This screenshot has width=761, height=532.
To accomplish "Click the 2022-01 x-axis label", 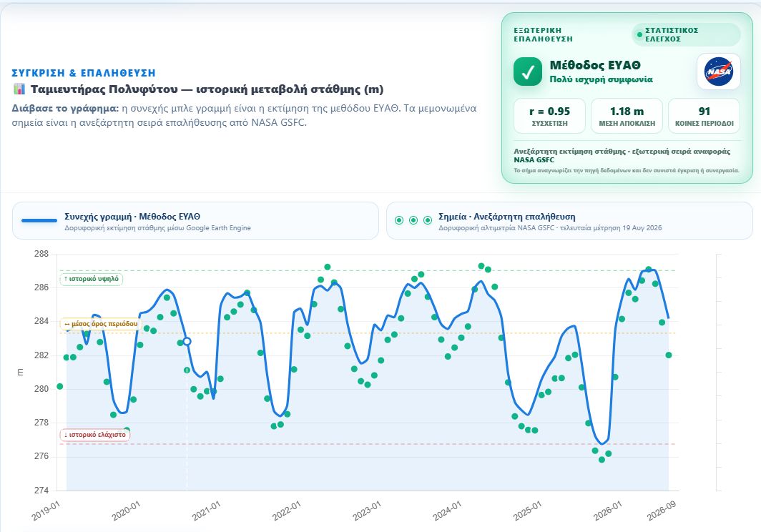I will tap(286, 511).
